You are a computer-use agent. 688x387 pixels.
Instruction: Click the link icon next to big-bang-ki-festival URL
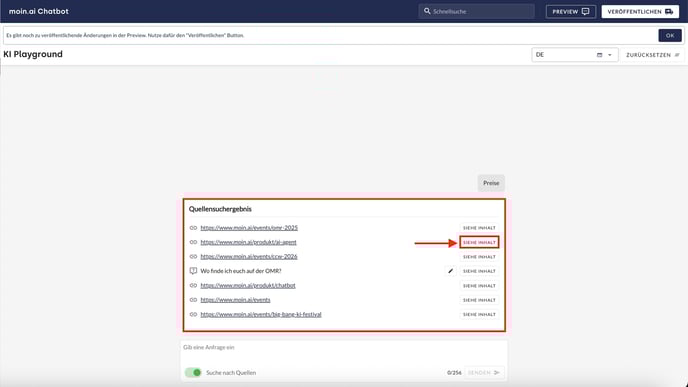[x=193, y=315]
